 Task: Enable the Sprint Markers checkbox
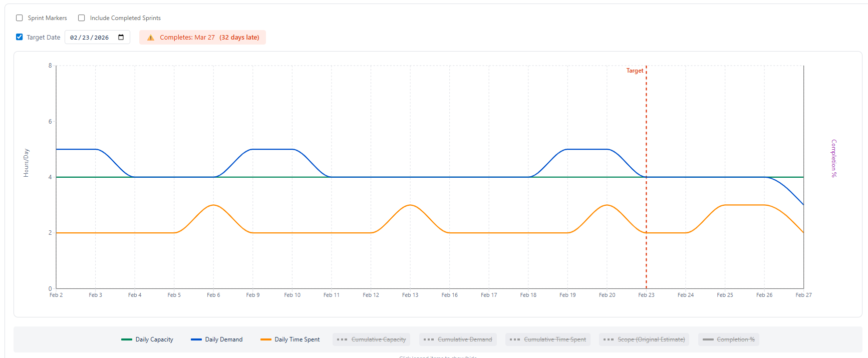tap(20, 18)
